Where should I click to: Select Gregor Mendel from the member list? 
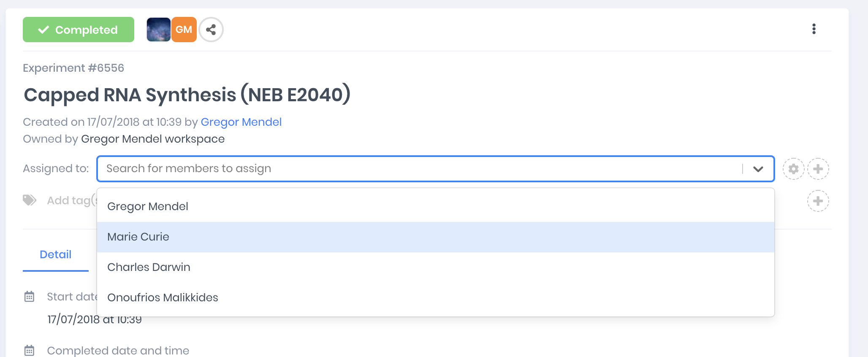tap(148, 206)
